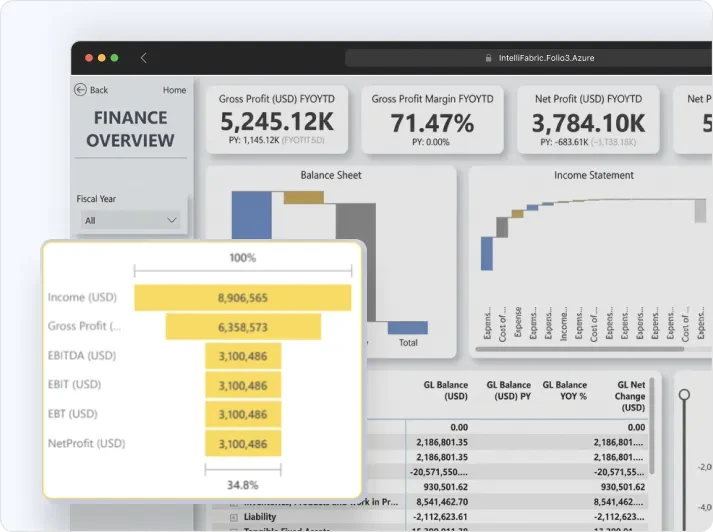Select the EBITDA (USD) funnel bar
Screen dimensions: 713x532
tap(243, 356)
